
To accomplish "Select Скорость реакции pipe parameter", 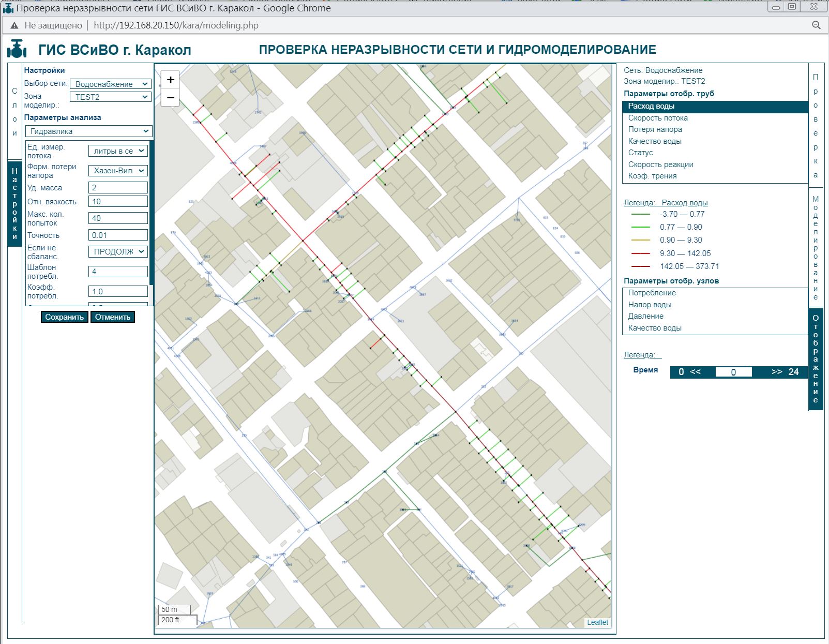I will 715,164.
